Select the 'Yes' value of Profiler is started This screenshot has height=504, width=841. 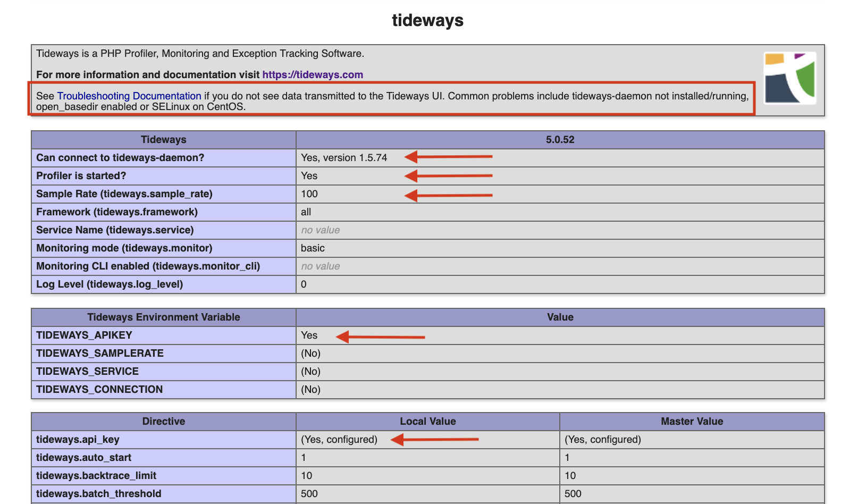[309, 176]
